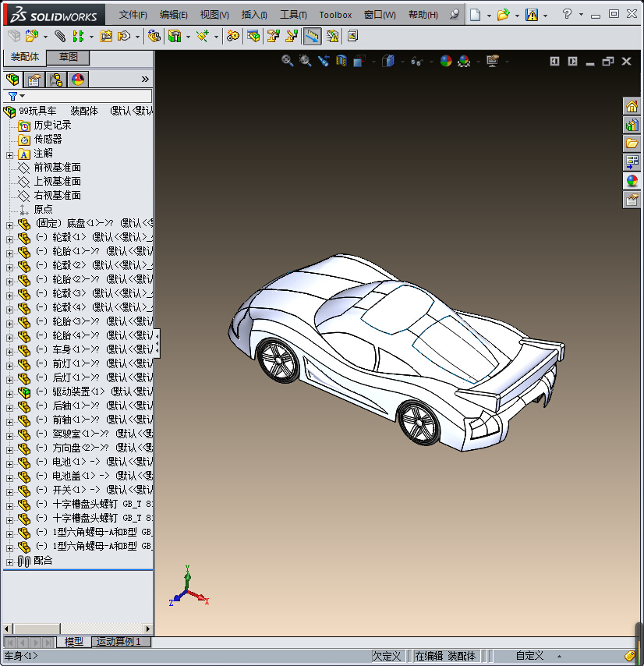The width and height of the screenshot is (644, 666).
Task: Open the FeatureManager design tree tab
Action: coord(12,79)
